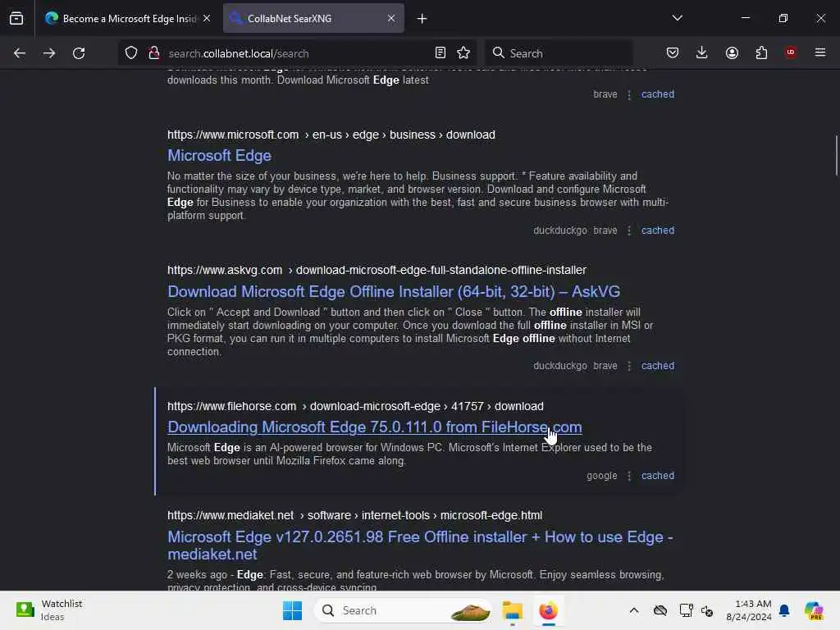Open the Microsoft Edge business download result
This screenshot has height=630, width=840.
(219, 155)
